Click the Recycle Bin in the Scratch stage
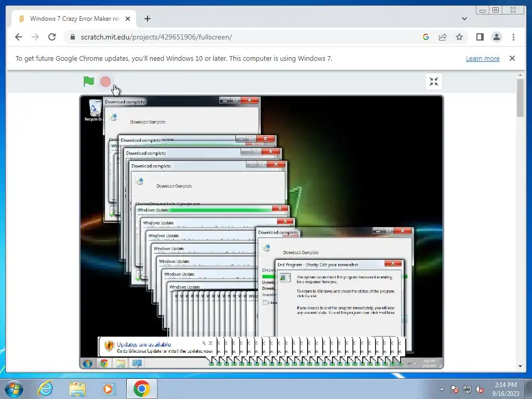The width and height of the screenshot is (532, 399). 94,110
